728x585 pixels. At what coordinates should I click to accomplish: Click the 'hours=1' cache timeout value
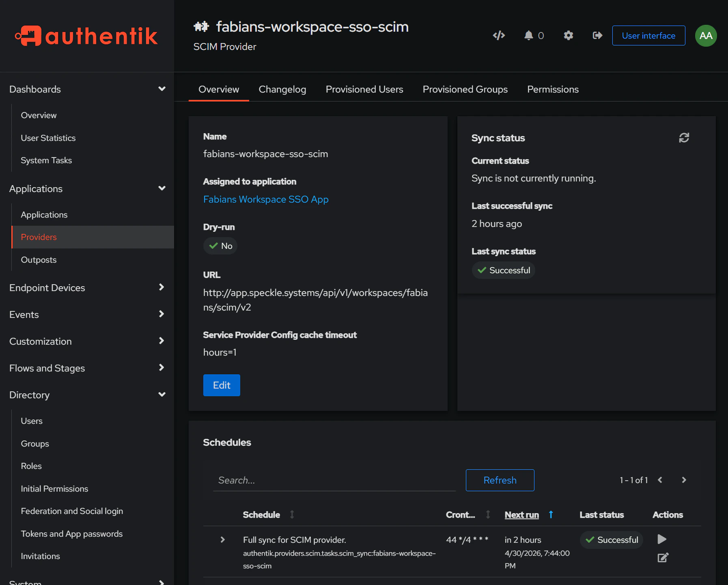(x=220, y=352)
